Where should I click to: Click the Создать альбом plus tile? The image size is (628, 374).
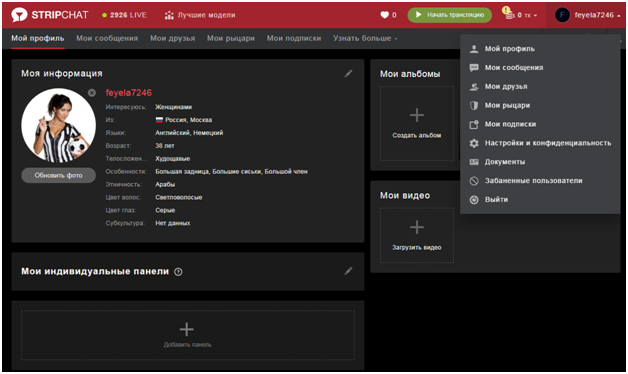tap(417, 123)
